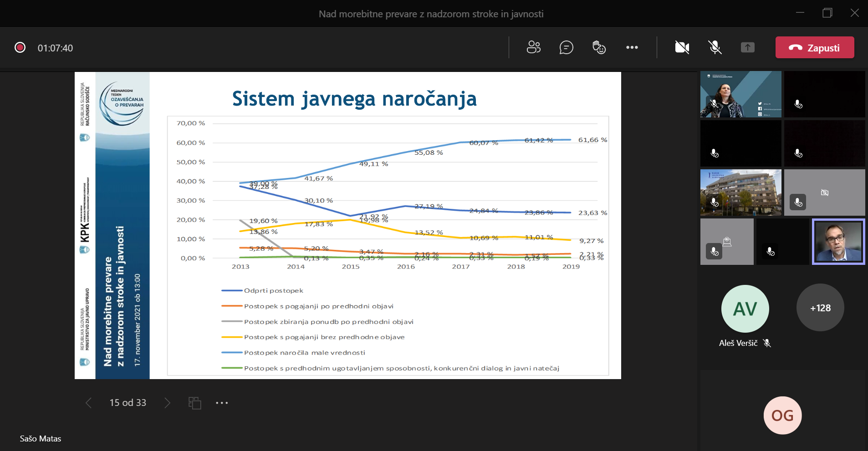Open the raise hand reactions icon
The height and width of the screenshot is (451, 868).
tap(599, 47)
